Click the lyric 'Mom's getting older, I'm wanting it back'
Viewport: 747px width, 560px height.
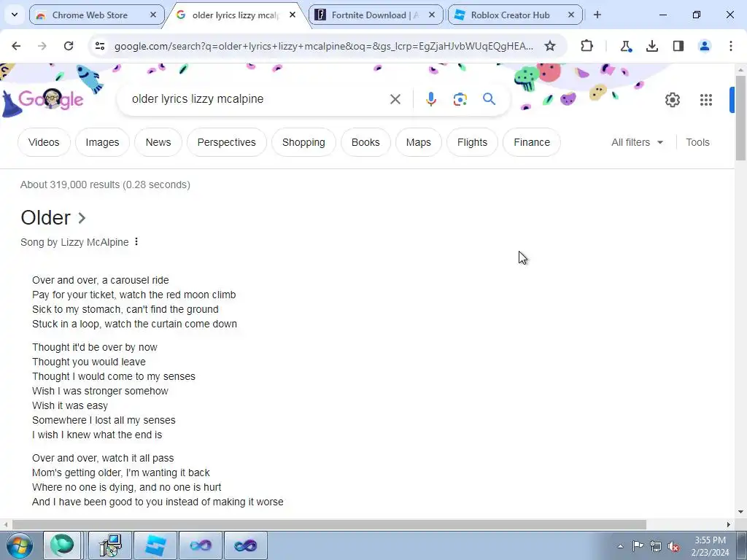(x=121, y=472)
